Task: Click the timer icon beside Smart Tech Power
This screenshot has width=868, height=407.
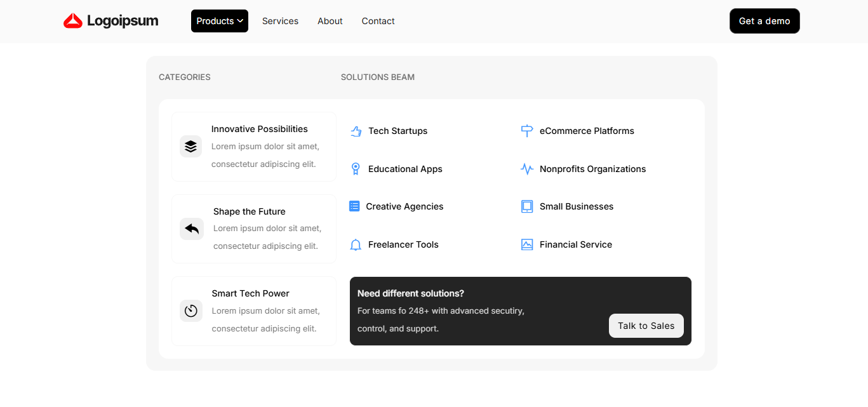Action: pos(190,311)
